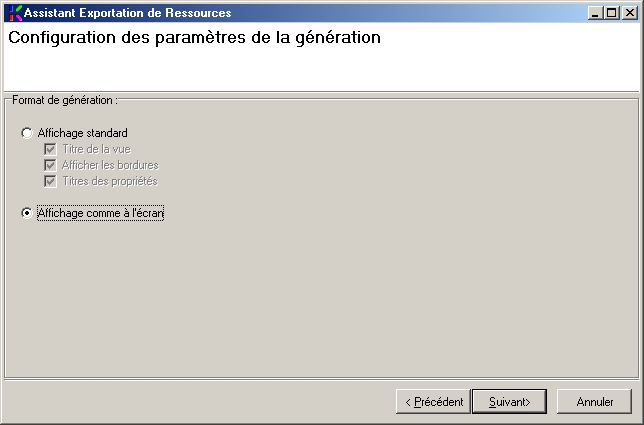Close the Assistant Exportation de Ressources window

(629, 13)
